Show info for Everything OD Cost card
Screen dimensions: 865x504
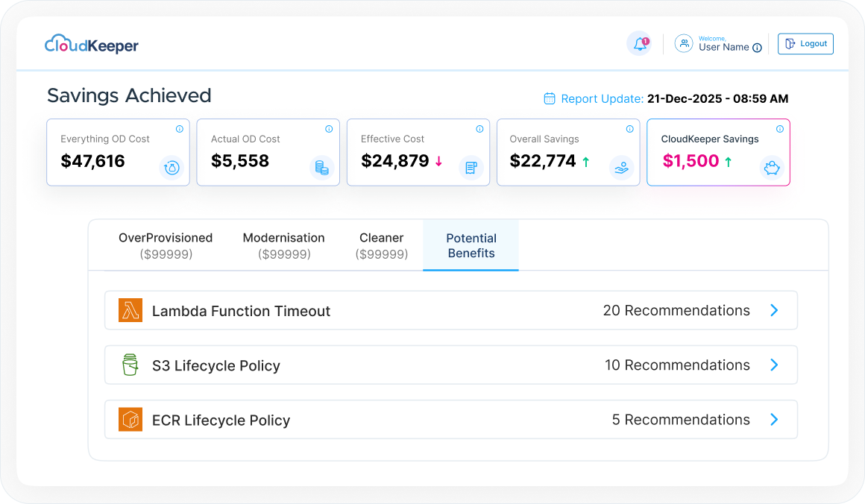pyautogui.click(x=179, y=129)
